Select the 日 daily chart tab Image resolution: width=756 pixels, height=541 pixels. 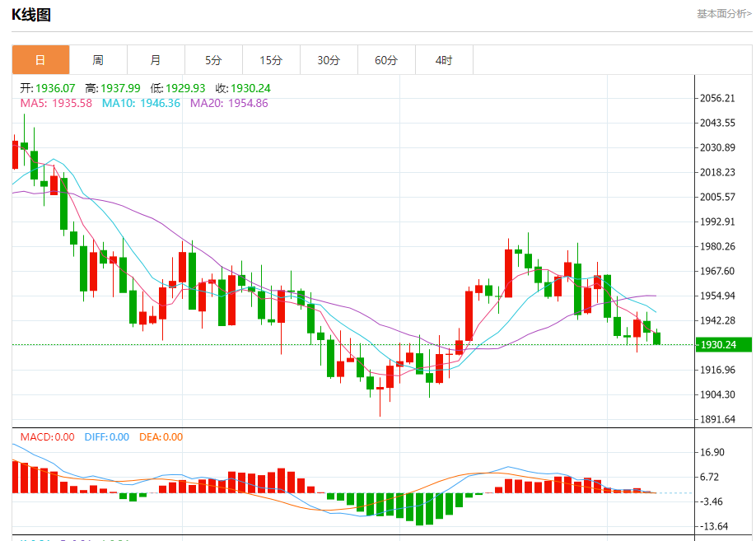coord(40,60)
